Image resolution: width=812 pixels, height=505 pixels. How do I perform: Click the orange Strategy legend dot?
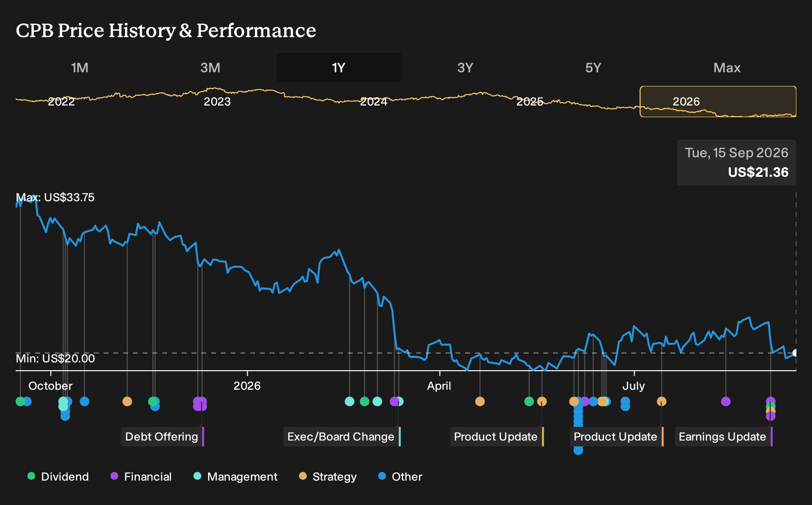click(x=303, y=476)
